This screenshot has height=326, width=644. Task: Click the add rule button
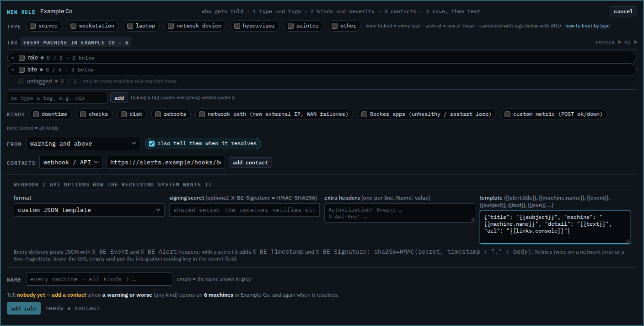coord(24,308)
